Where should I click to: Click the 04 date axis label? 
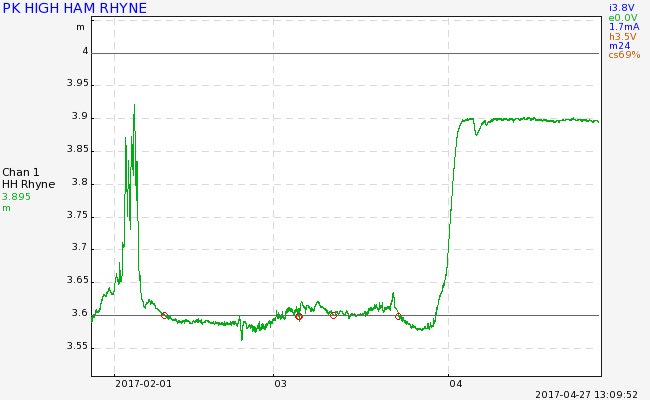coord(456,383)
